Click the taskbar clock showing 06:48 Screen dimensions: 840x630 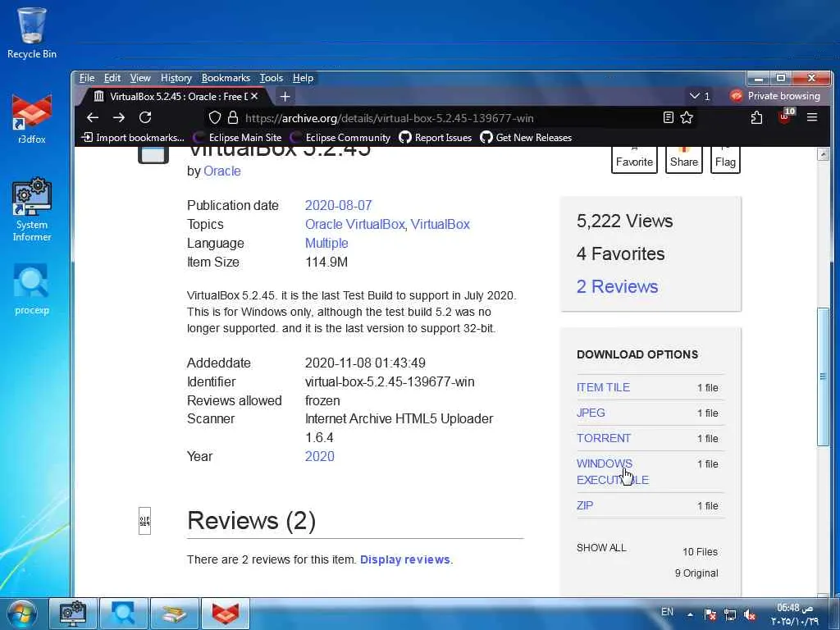795,614
